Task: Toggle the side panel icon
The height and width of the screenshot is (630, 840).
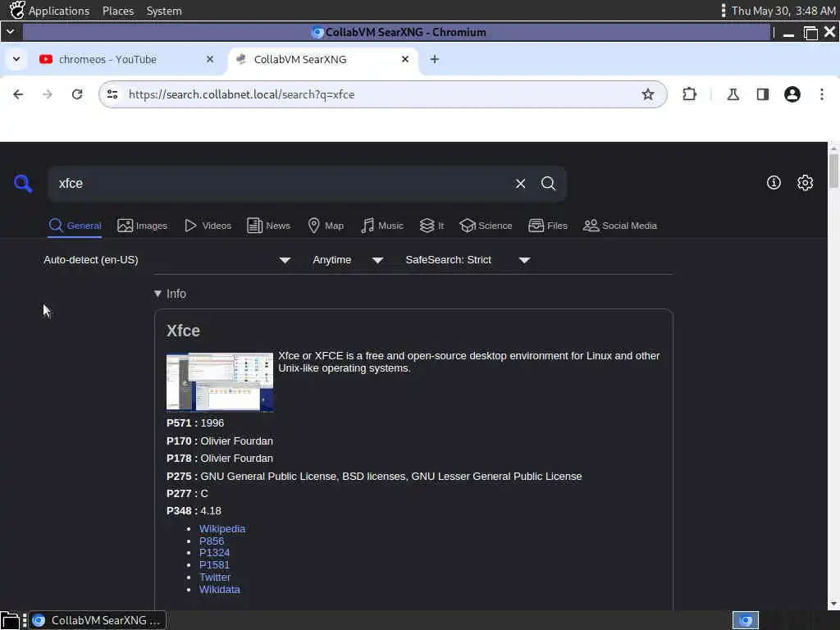Action: click(x=762, y=94)
